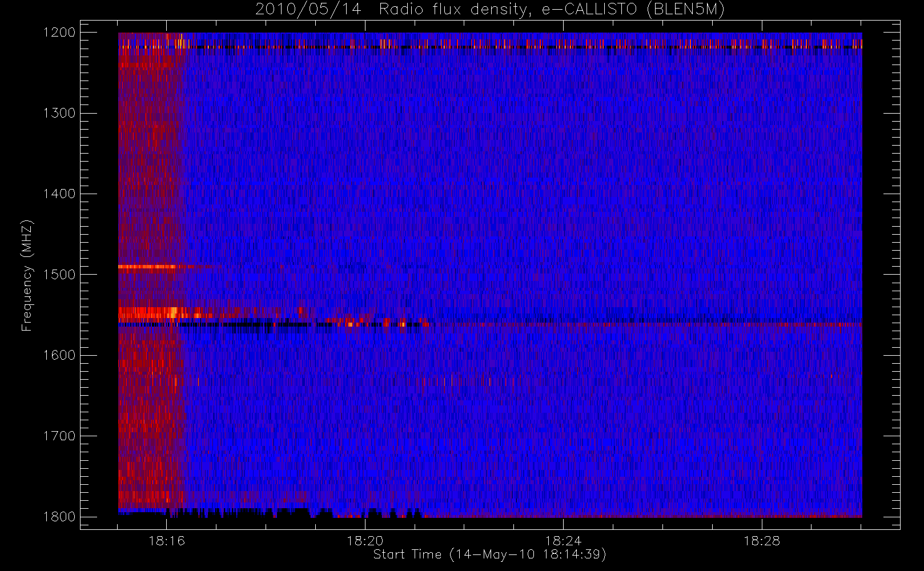
Task: Select the '1600' frequency axis label
Action: (x=59, y=355)
